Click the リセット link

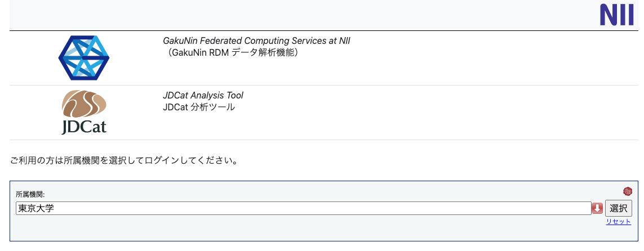click(618, 222)
